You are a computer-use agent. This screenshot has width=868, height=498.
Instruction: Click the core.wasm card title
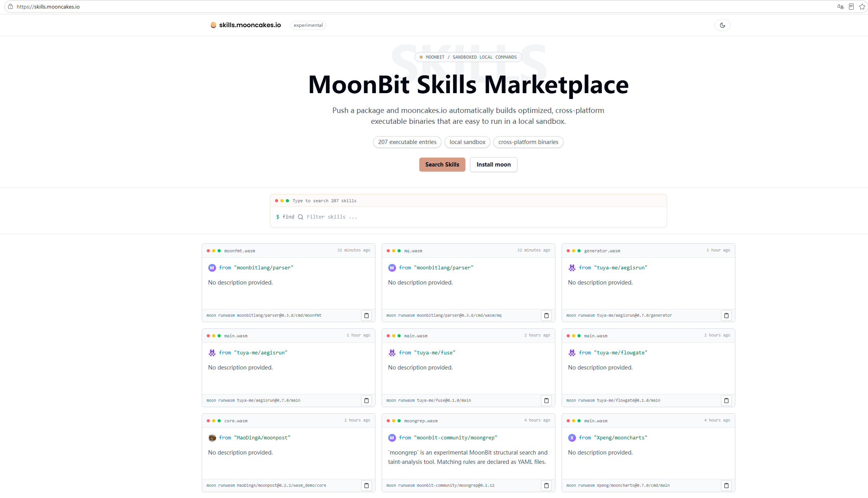[x=236, y=421]
